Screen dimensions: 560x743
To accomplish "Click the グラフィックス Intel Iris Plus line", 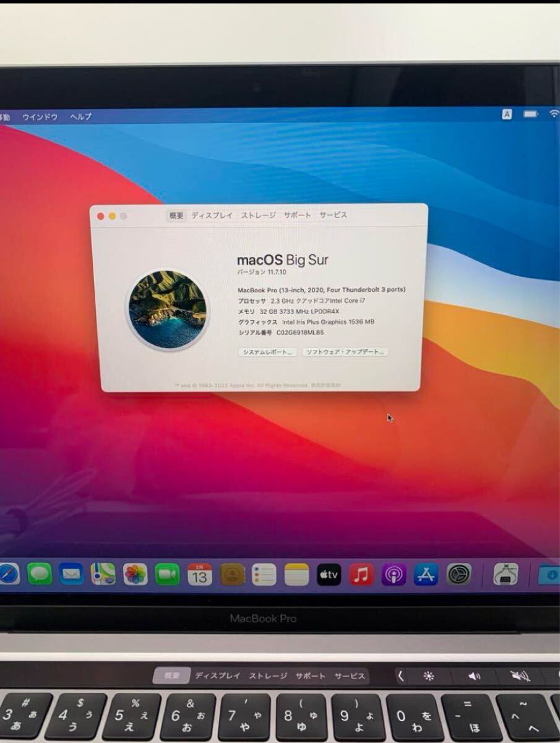I will pyautogui.click(x=306, y=322).
